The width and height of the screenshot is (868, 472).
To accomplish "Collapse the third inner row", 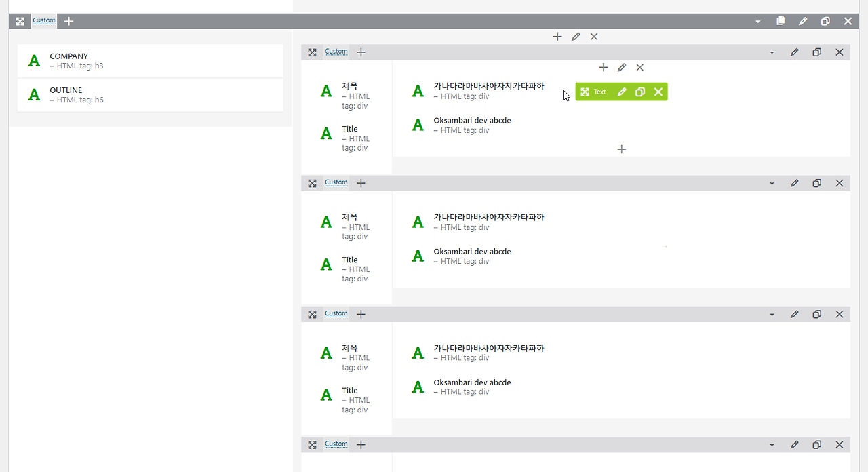I will [x=772, y=314].
